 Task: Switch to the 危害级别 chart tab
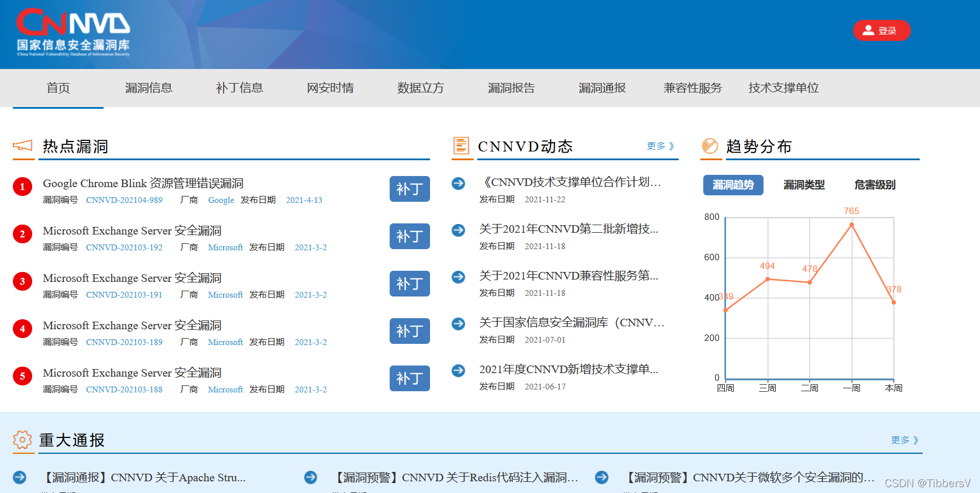[875, 185]
